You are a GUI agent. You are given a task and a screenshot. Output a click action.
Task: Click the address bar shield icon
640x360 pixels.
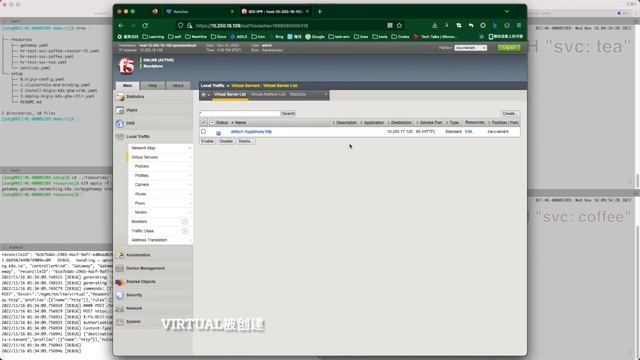tap(180, 25)
